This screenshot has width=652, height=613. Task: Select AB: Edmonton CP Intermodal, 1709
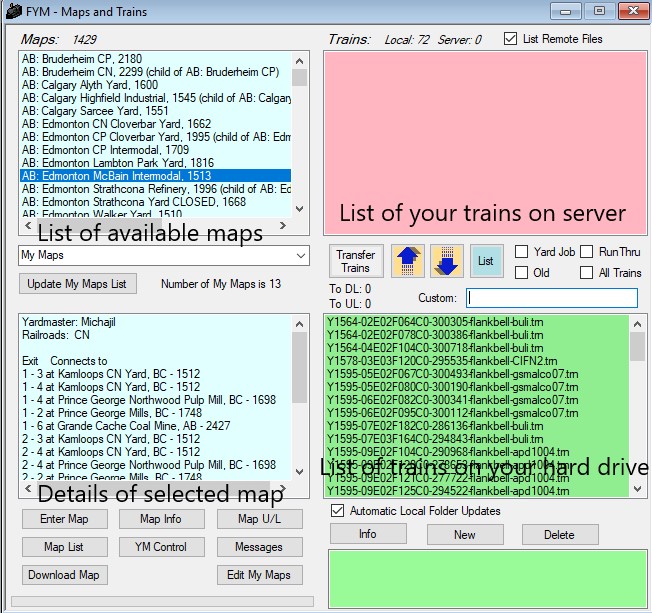(x=156, y=150)
